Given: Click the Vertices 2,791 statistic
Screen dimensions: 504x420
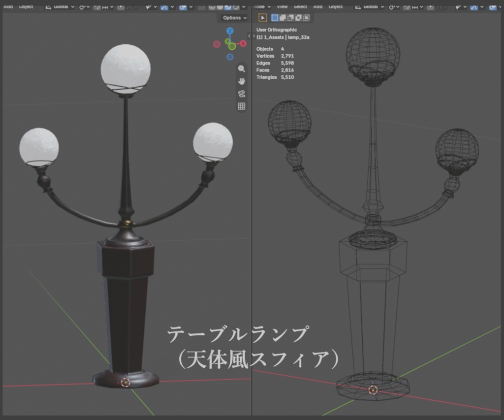Looking at the screenshot, I should pyautogui.click(x=275, y=56).
